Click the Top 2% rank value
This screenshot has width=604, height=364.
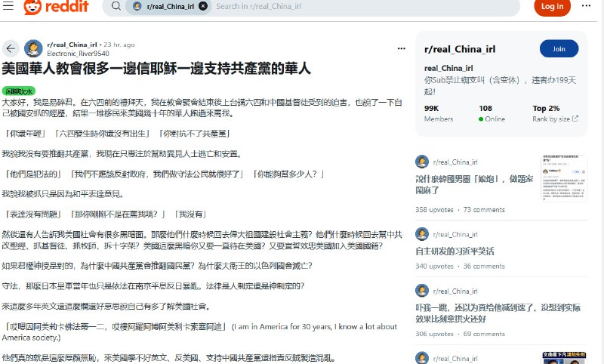(x=546, y=108)
